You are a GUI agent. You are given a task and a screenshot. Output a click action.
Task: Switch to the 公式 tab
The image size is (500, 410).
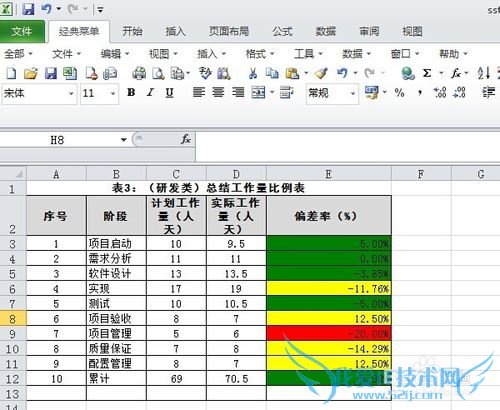[282, 31]
